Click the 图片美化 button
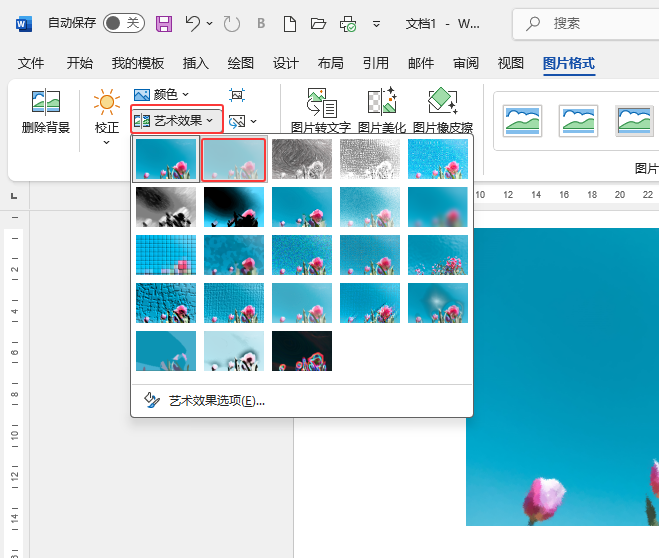The image size is (659, 558). 382,110
